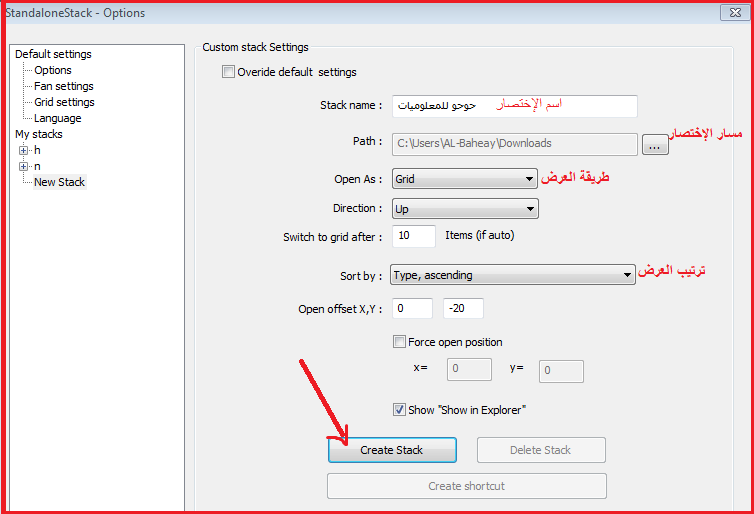This screenshot has width=754, height=514.
Task: Click the Stack name text field
Action: (x=515, y=106)
